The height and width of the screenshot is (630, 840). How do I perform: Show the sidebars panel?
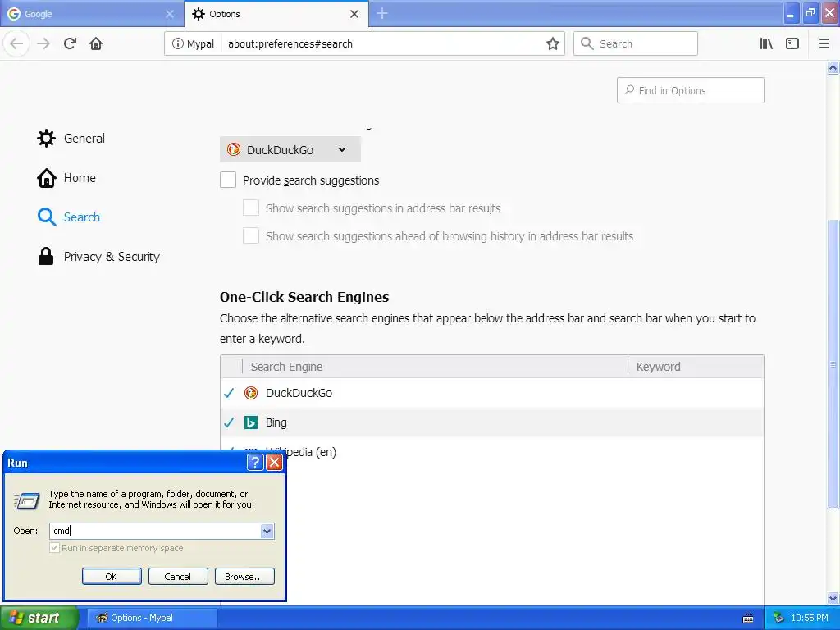[x=792, y=44]
